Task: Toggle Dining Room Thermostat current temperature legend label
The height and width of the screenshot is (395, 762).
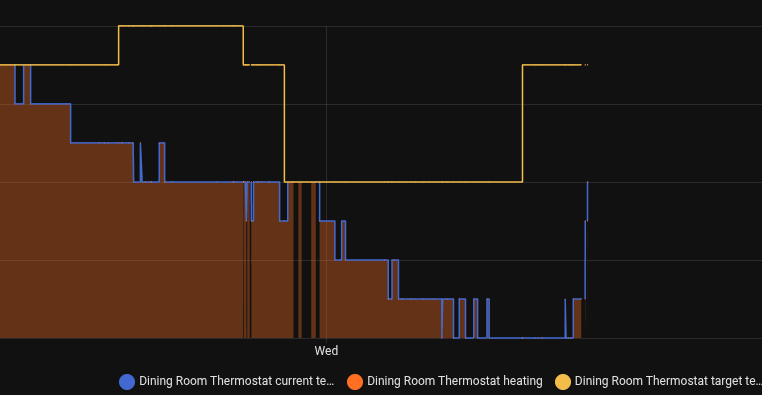Action: [x=236, y=381]
